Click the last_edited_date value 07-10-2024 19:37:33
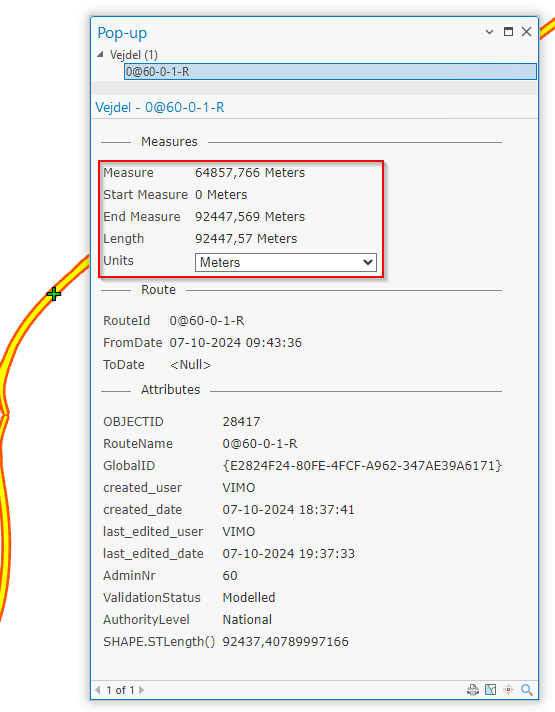Image resolution: width=555 pixels, height=712 pixels. pyautogui.click(x=288, y=554)
